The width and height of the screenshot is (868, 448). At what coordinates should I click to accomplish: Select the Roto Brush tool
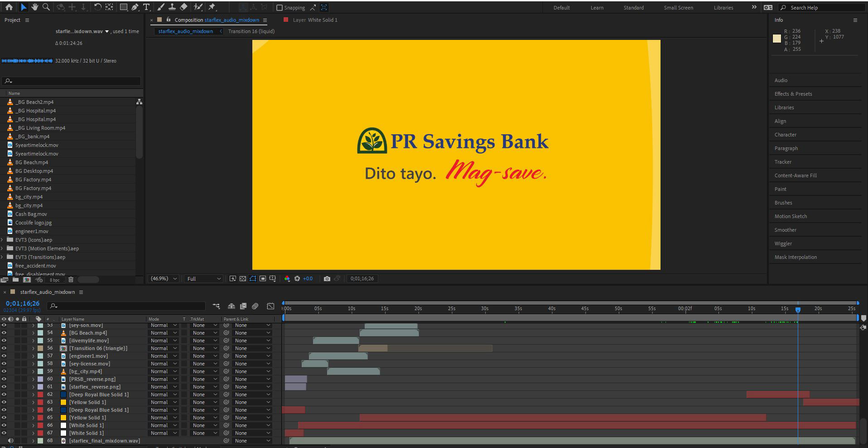pyautogui.click(x=198, y=7)
